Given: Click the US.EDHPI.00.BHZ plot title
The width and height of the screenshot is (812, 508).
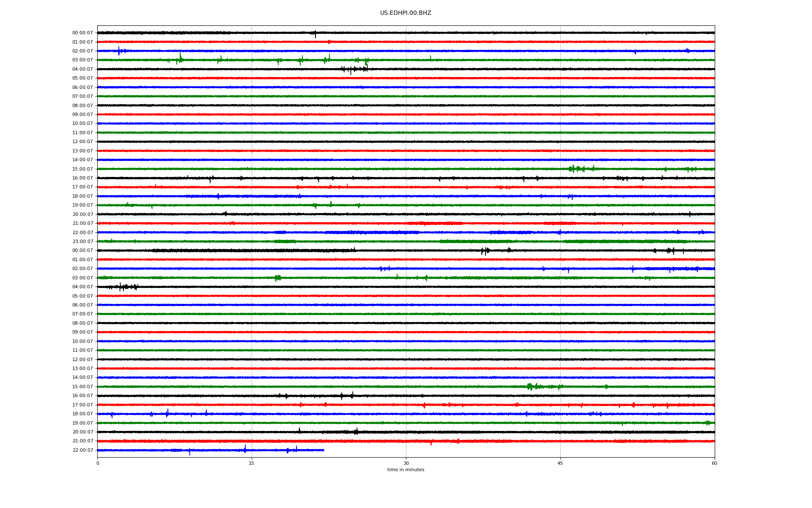Looking at the screenshot, I should [x=405, y=13].
